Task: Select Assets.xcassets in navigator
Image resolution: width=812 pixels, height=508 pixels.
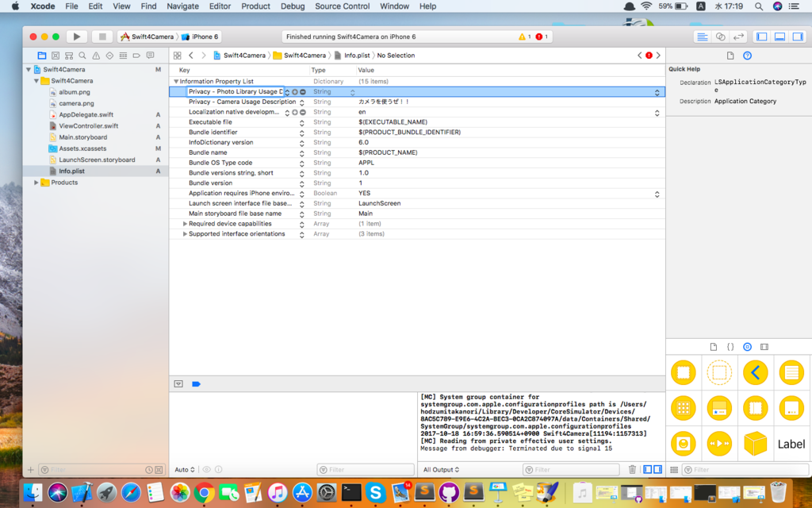Action: pyautogui.click(x=82, y=148)
